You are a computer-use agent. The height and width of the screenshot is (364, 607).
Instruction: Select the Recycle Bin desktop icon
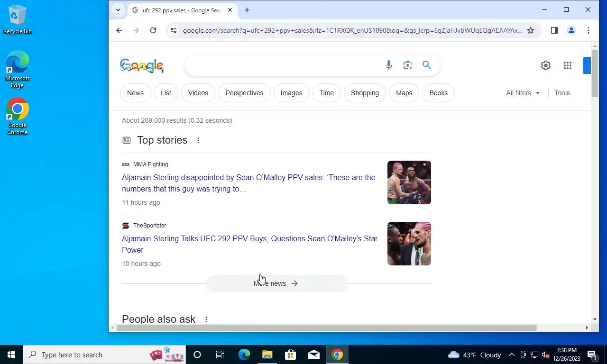[18, 19]
